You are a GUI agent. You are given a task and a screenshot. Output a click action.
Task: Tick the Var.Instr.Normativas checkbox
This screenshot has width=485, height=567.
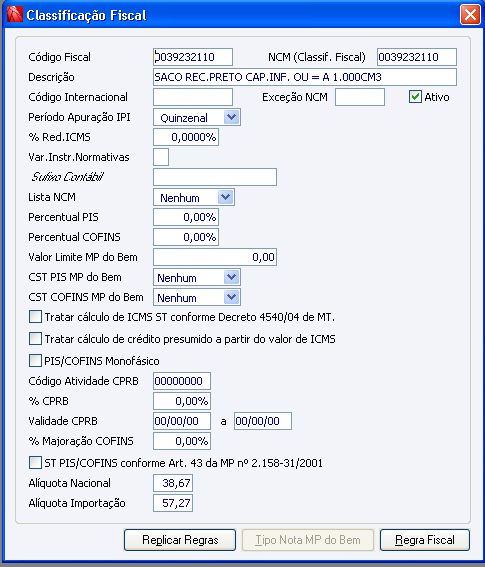tap(161, 157)
